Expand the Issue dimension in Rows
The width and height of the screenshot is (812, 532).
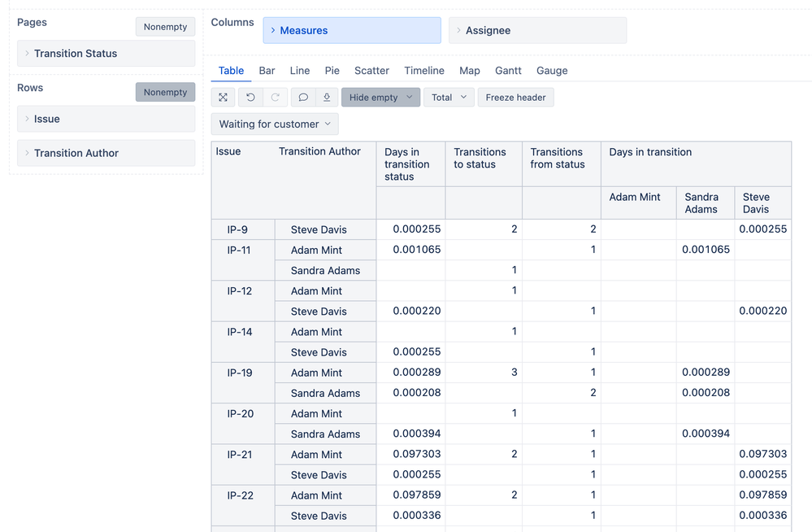[x=106, y=119]
